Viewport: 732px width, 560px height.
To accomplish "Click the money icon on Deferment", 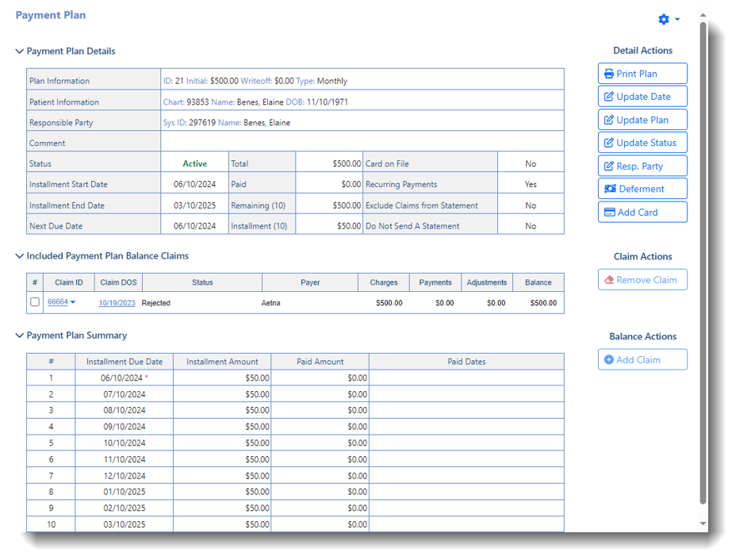I will pyautogui.click(x=610, y=189).
